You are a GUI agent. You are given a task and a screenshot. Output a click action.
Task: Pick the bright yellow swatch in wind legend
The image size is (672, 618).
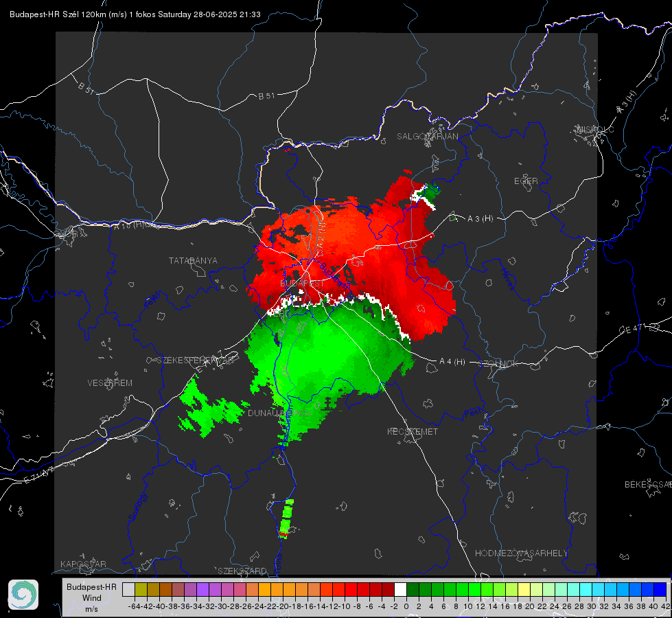[524, 589]
